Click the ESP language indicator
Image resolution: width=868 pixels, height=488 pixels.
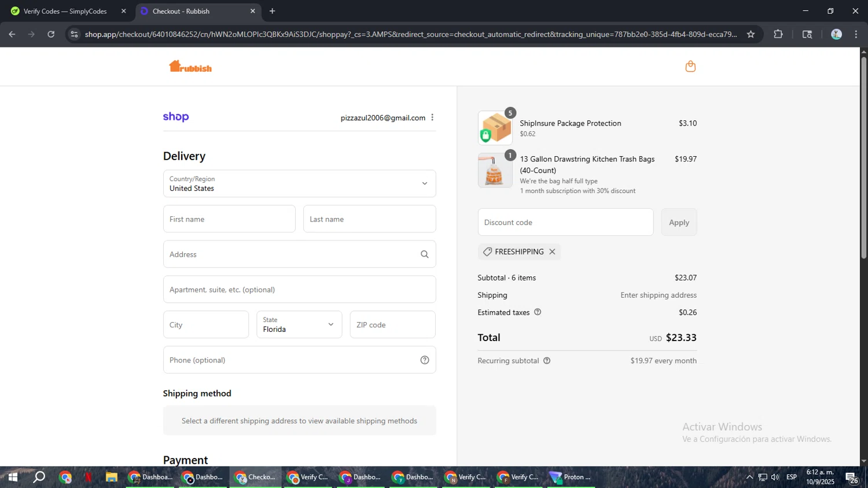coord(792,477)
